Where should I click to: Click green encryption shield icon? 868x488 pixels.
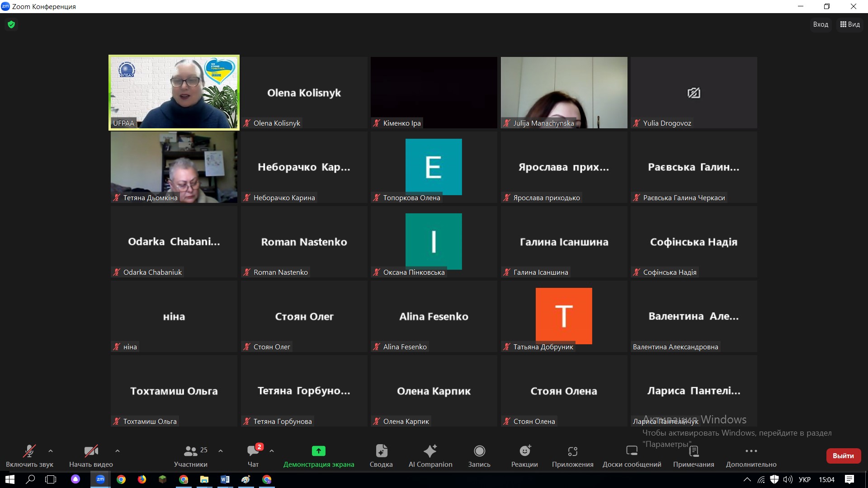[x=11, y=24]
